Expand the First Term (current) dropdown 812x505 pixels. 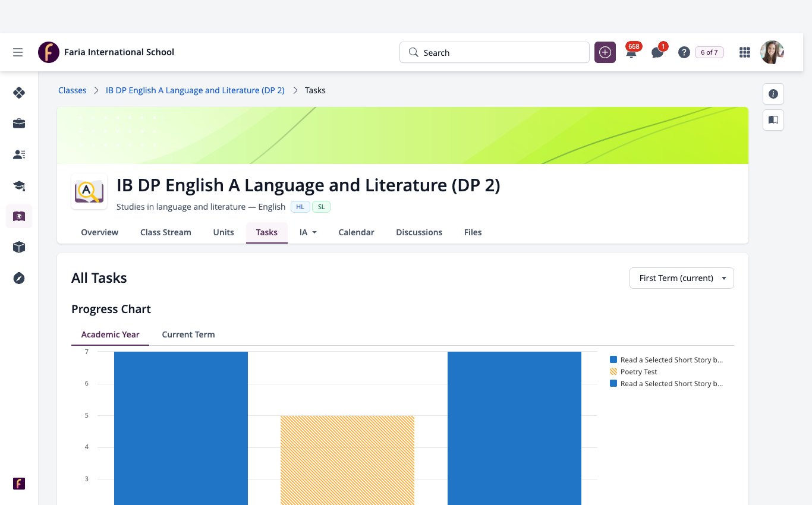point(682,278)
